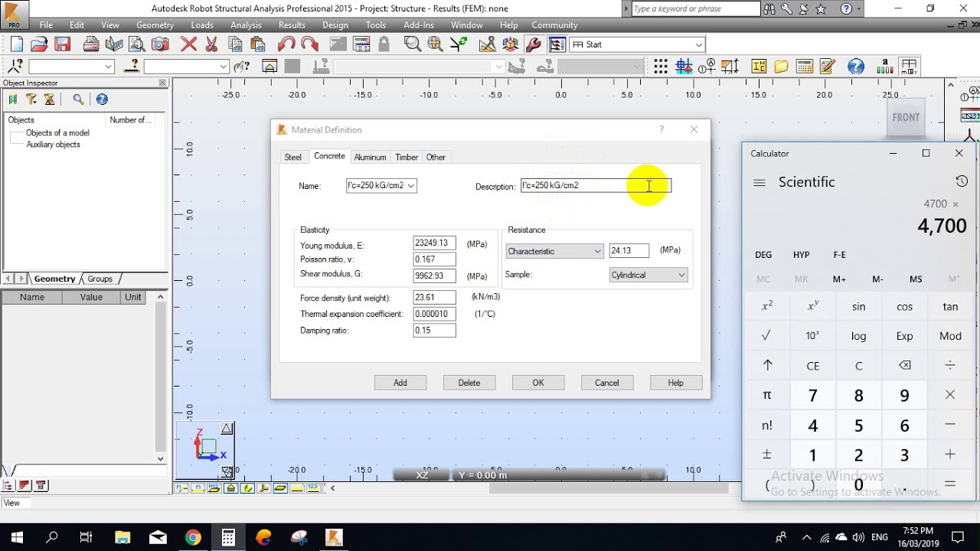The image size is (980, 551).
Task: Open the layout selector dropdown showing Start
Action: 698,44
